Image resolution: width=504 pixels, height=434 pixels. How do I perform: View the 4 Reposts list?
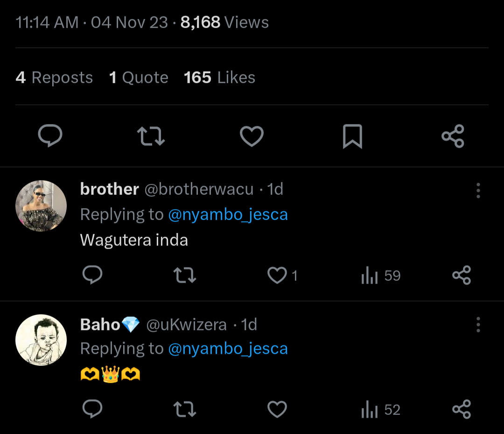(x=54, y=78)
